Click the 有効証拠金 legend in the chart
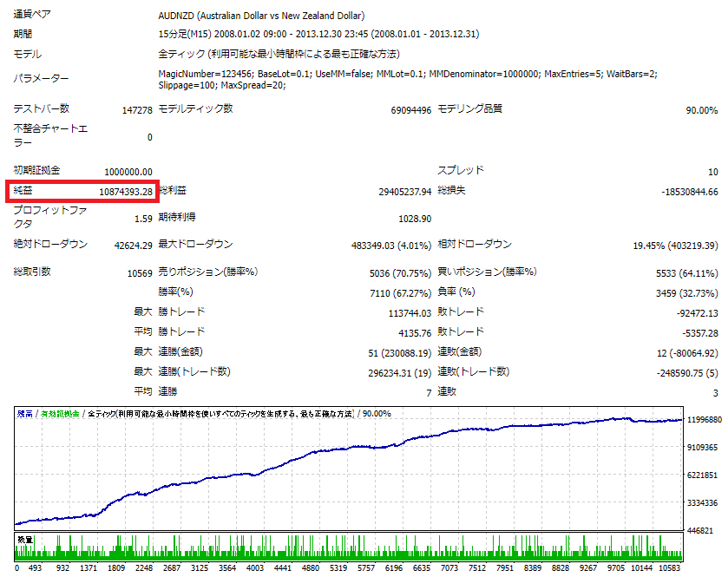 [x=60, y=414]
